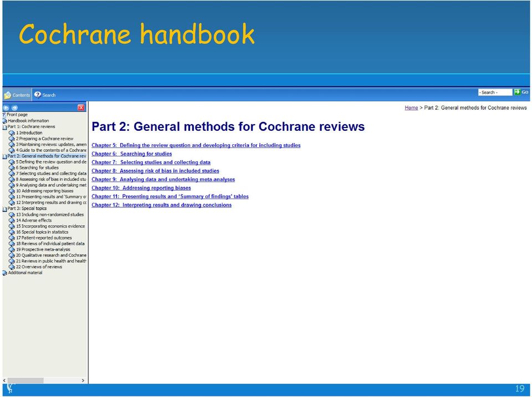532x397 pixels.
Task: Click the icon beside 3 Maintaining reviews
Action: click(x=12, y=144)
